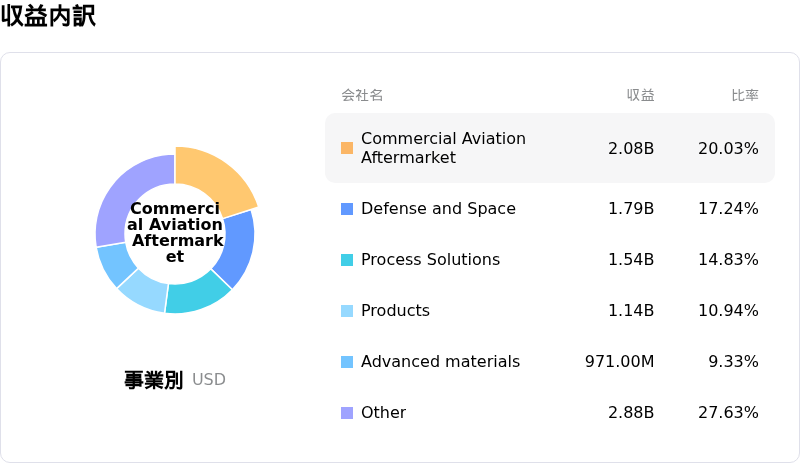Image resolution: width=800 pixels, height=463 pixels.
Task: Click the purple Other legend swatch
Action: 347,413
